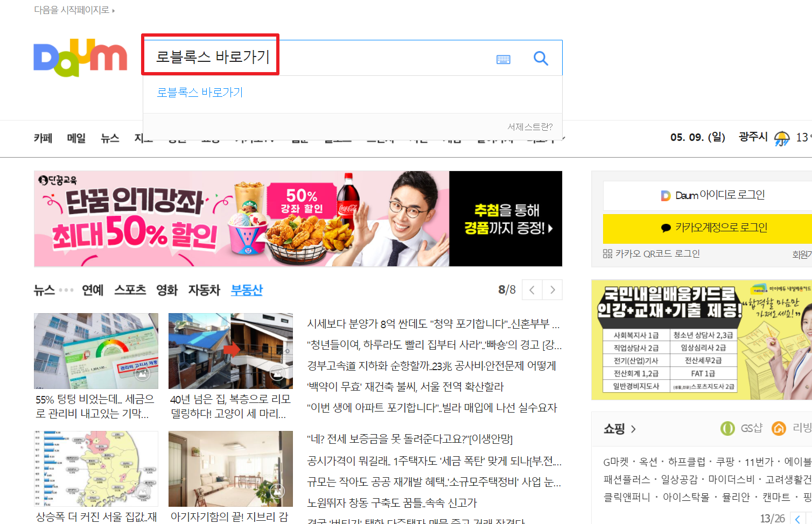
Task: Expand the news dots menu after 뉴스
Action: pyautogui.click(x=66, y=290)
